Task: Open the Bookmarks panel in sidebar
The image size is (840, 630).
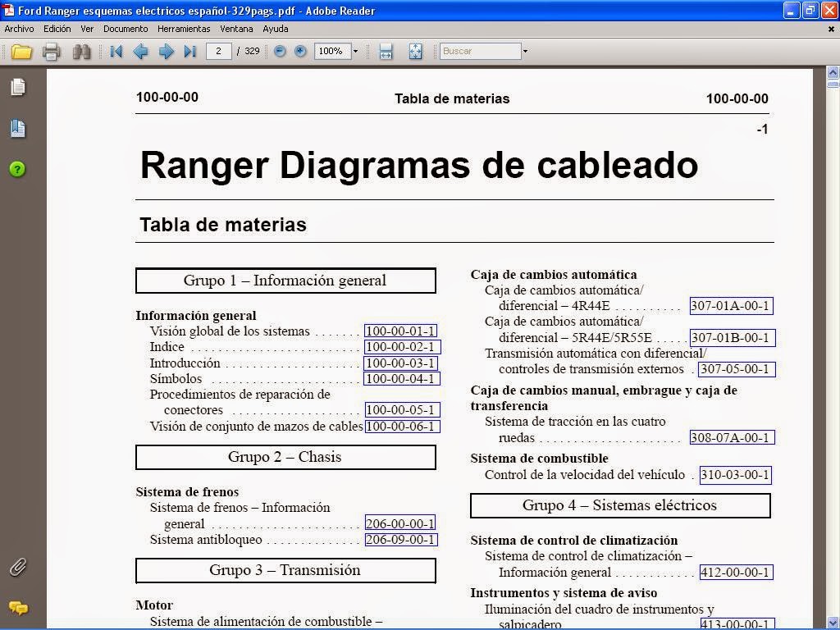Action: tap(18, 128)
